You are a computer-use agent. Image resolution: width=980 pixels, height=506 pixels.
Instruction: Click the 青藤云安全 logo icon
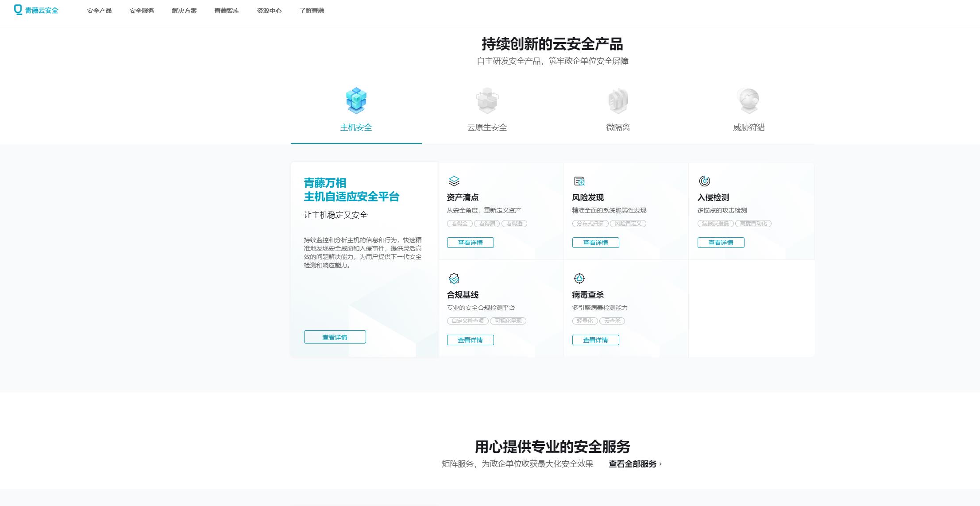click(18, 10)
